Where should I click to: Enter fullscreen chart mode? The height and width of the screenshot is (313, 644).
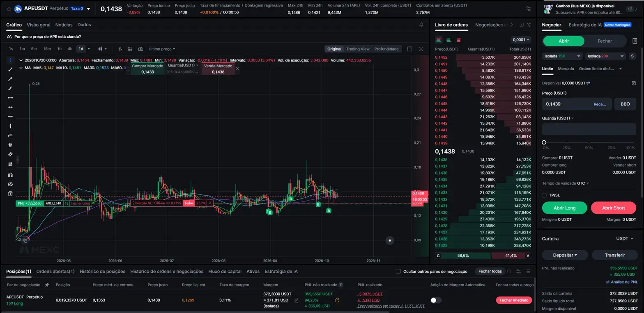click(x=421, y=49)
